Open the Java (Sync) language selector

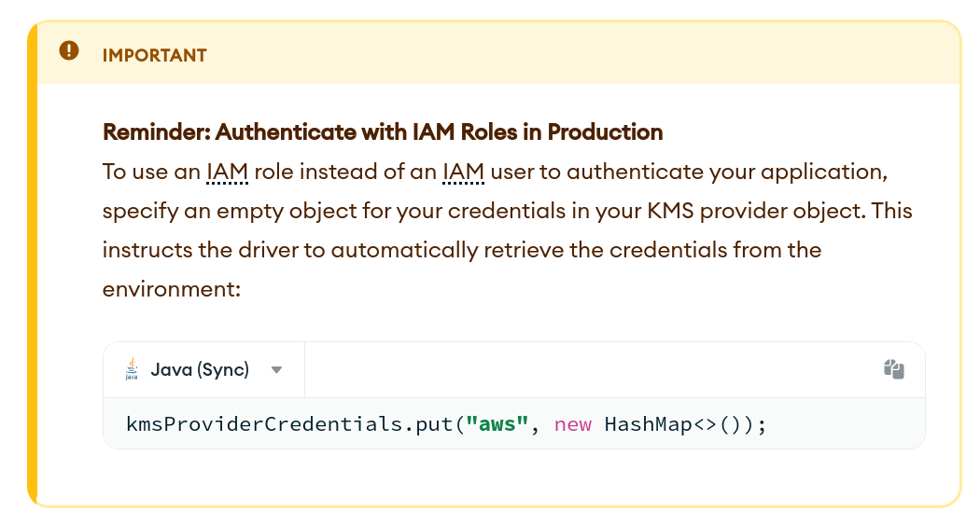coord(200,370)
